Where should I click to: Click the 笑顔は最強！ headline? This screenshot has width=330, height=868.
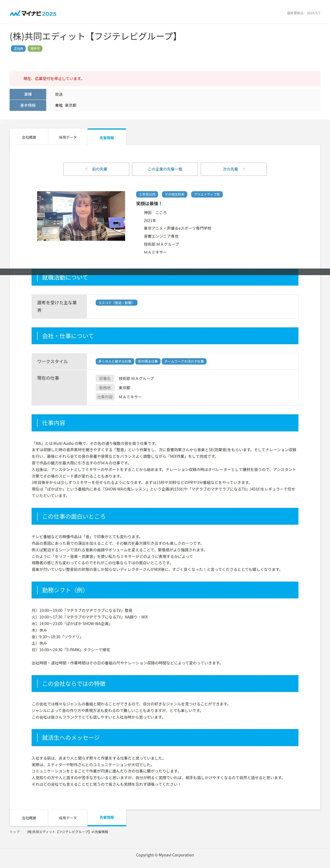tap(149, 204)
